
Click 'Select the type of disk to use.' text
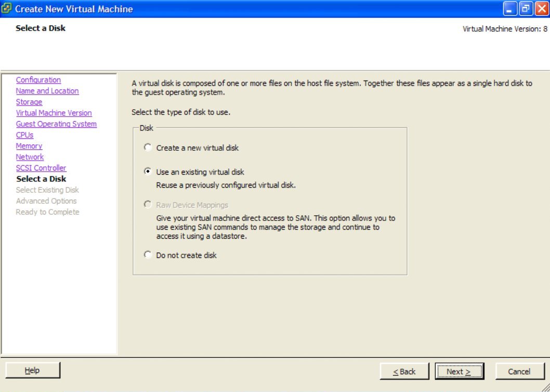point(181,113)
